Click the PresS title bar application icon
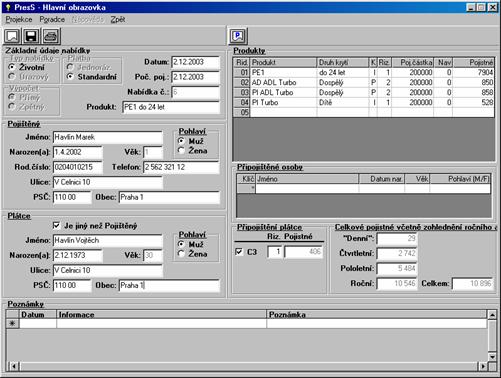501x378 pixels. [8, 7]
